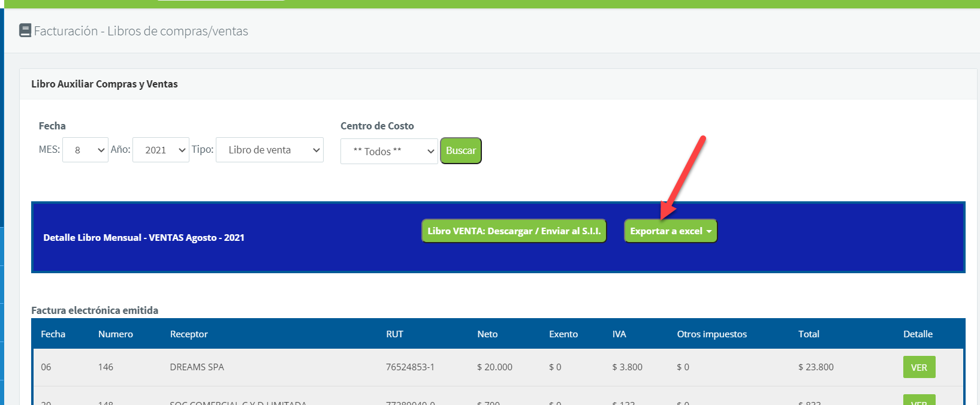Viewport: 980px width, 405px height.
Task: Select invoice number 146 cell
Action: (105, 367)
